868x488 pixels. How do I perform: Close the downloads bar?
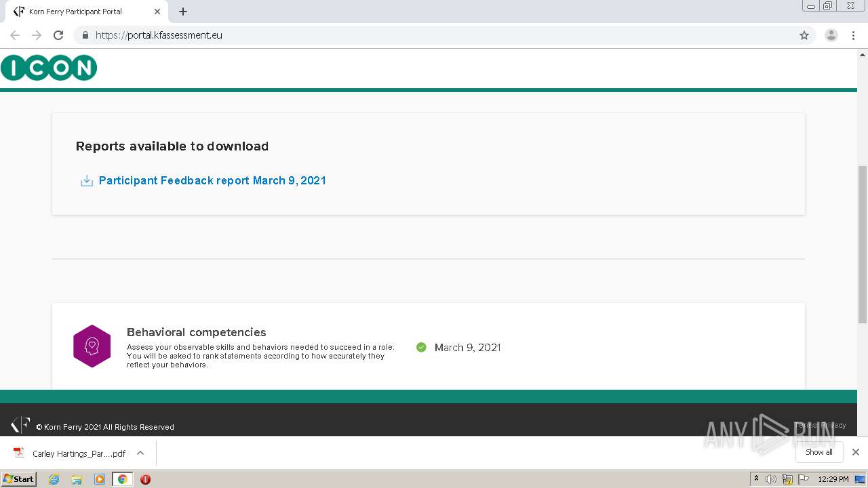pyautogui.click(x=856, y=452)
